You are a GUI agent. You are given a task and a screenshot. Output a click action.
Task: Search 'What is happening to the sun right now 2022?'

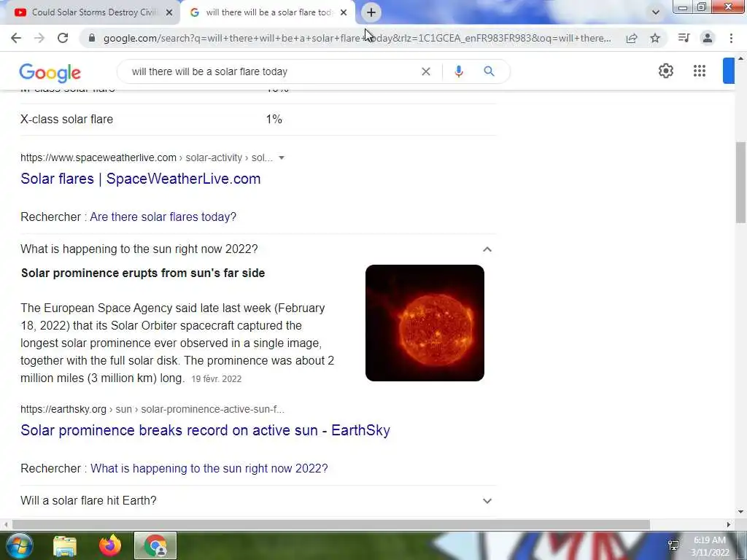pos(209,468)
